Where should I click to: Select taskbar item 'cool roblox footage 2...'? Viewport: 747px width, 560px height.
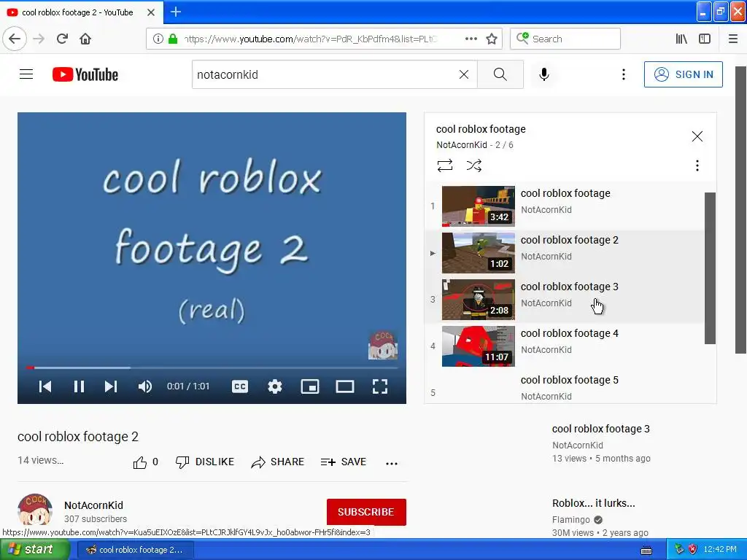(x=135, y=550)
